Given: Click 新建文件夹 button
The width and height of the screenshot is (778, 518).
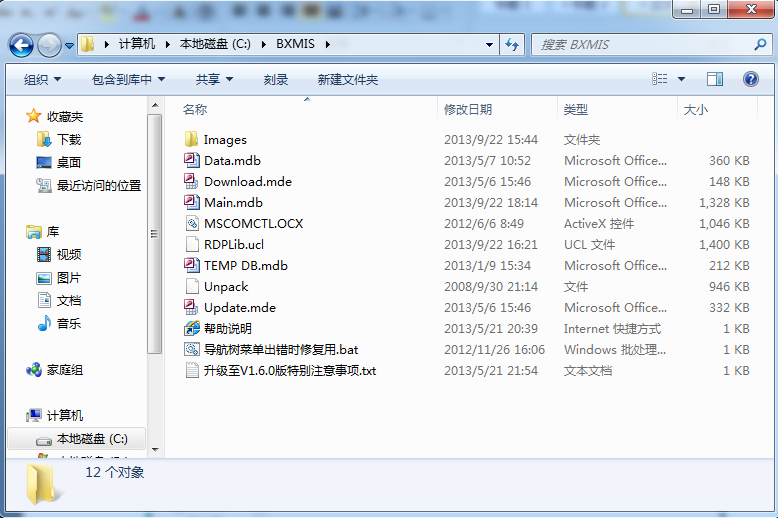Looking at the screenshot, I should (348, 79).
